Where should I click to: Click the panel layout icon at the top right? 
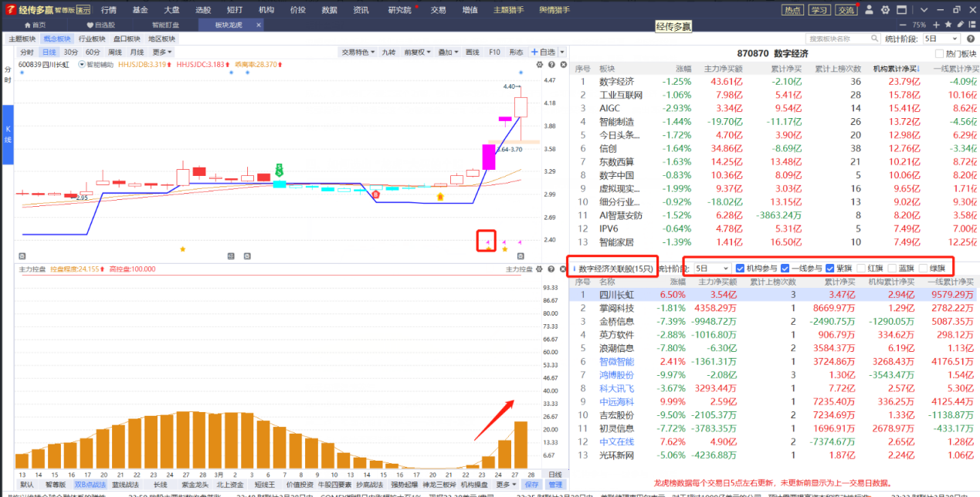point(972,25)
